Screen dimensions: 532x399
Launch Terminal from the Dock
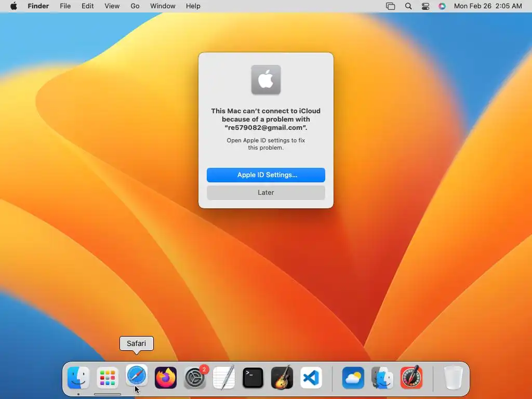click(253, 378)
